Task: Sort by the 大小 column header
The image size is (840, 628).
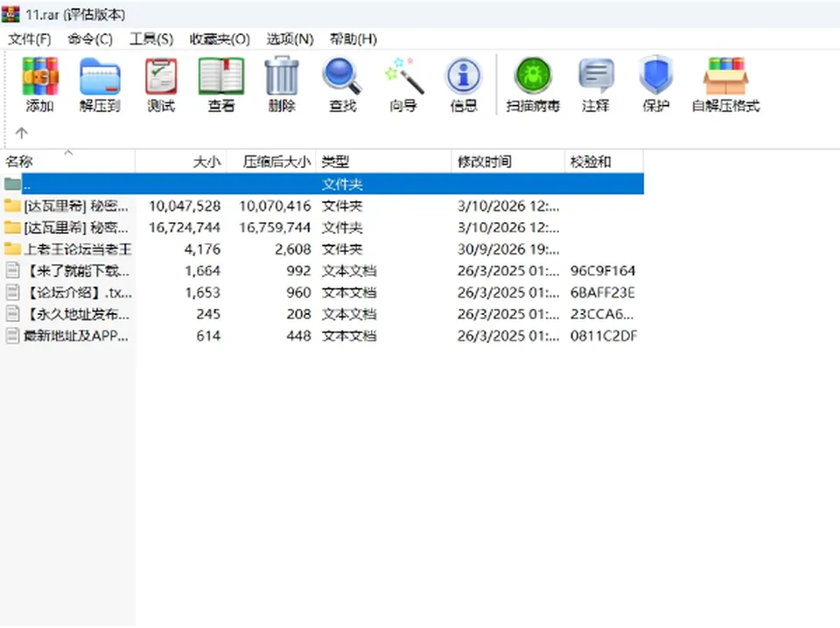Action: coord(181,161)
